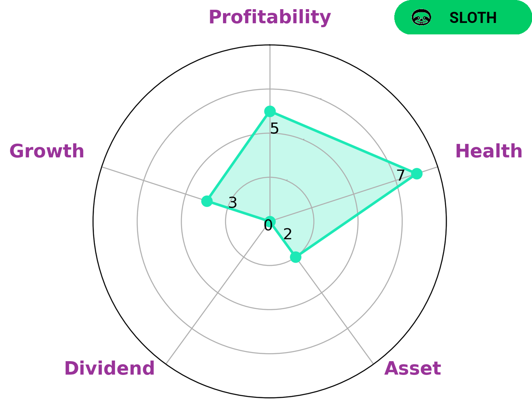Screen dimensions: 532x407
Task: Click the line between Health and Asset points
Action: 356,216
